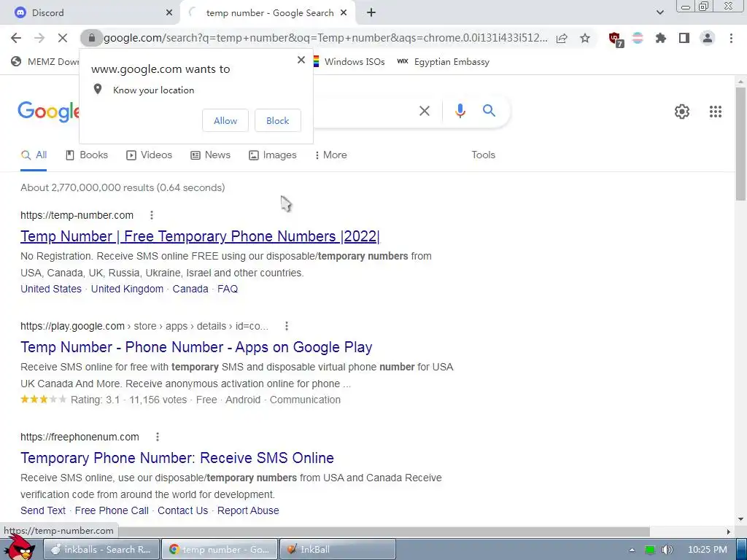The image size is (747, 560).
Task: Open the Send Text sitelink
Action: point(43,510)
